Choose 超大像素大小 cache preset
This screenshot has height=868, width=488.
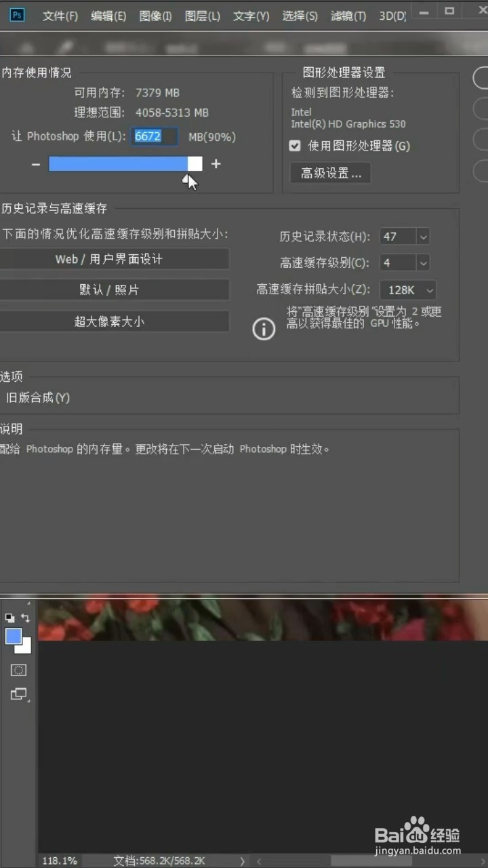click(114, 321)
